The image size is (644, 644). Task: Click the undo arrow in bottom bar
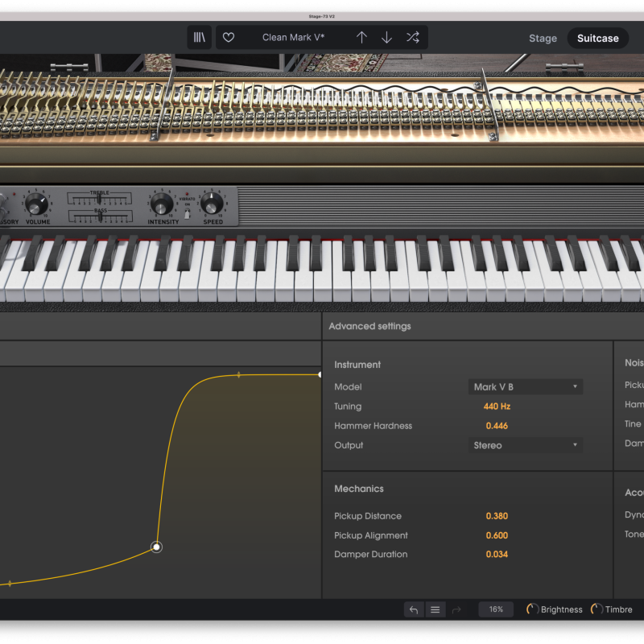click(414, 609)
